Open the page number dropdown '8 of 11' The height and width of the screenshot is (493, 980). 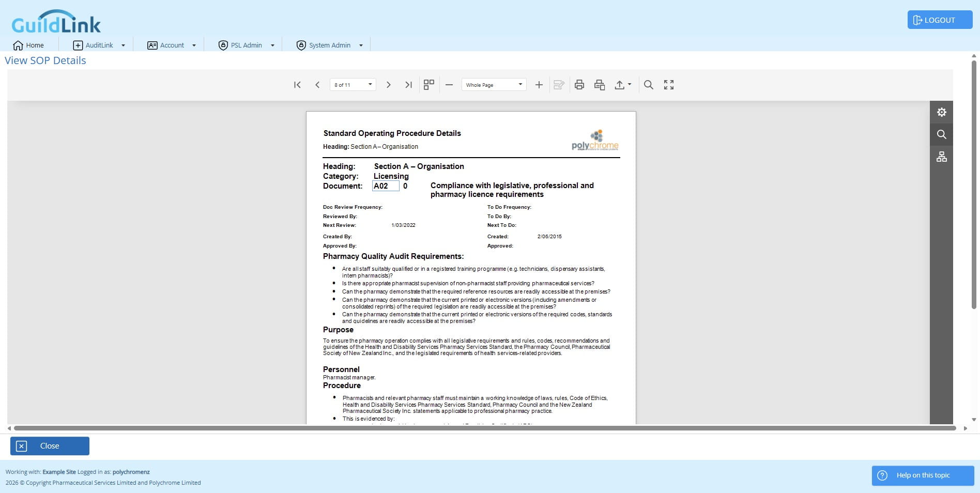(353, 85)
